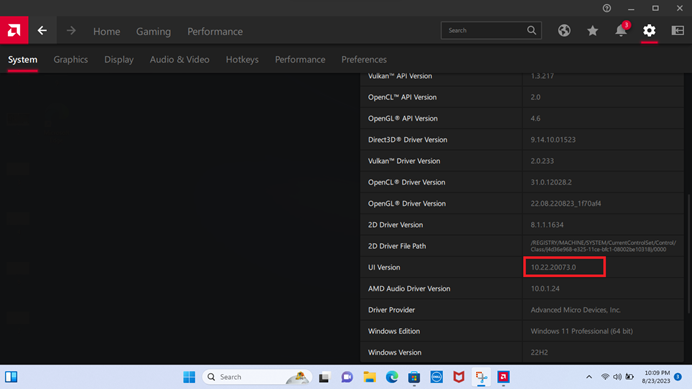
Task: Click the AMD logo icon
Action: [x=14, y=30]
